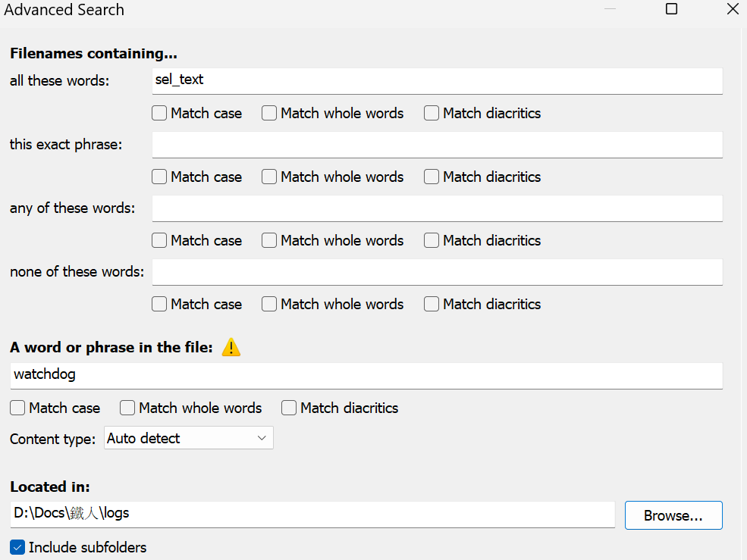Enable Match case under all these words
The height and width of the screenshot is (560, 747).
pyautogui.click(x=159, y=114)
